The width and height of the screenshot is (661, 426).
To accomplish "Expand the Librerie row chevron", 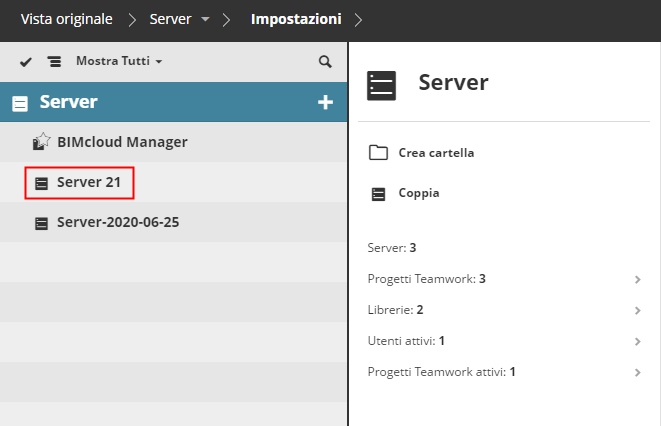I will click(637, 310).
